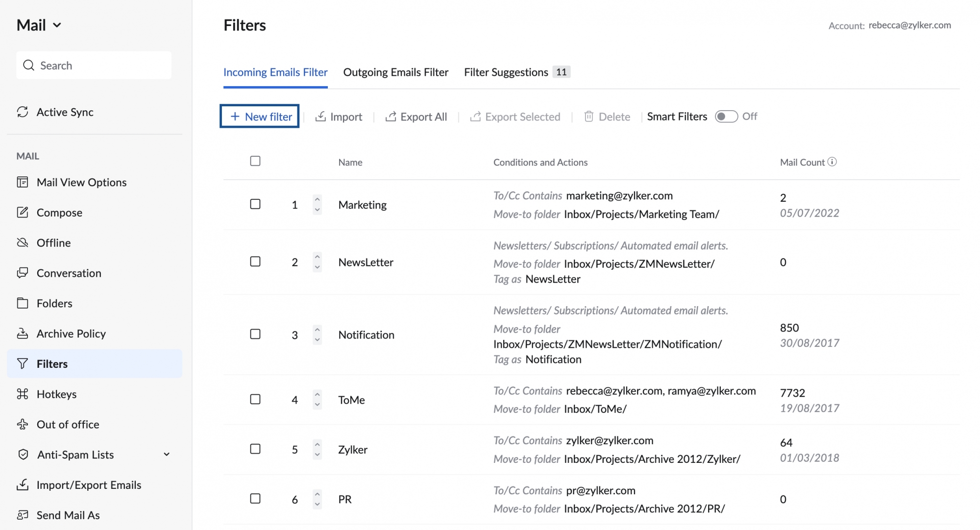Screen dimensions: 980x530
Task: Click reorder arrows for Notification filter
Action: point(317,334)
